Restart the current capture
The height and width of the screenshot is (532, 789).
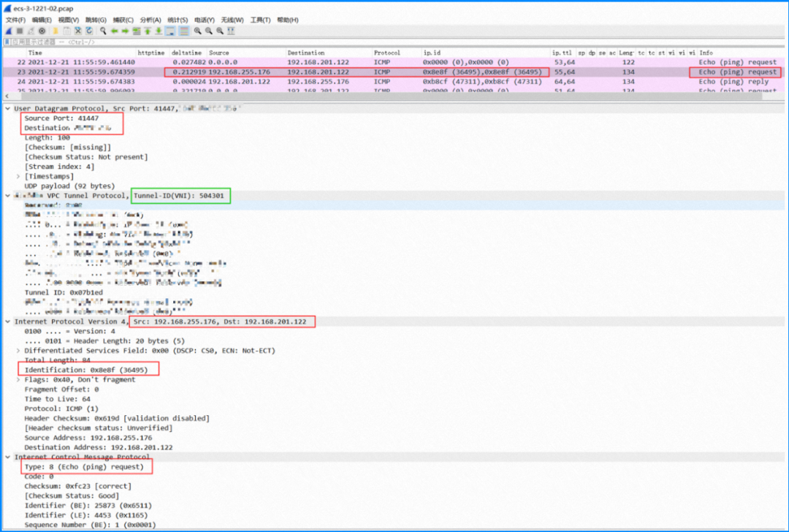pyautogui.click(x=31, y=31)
